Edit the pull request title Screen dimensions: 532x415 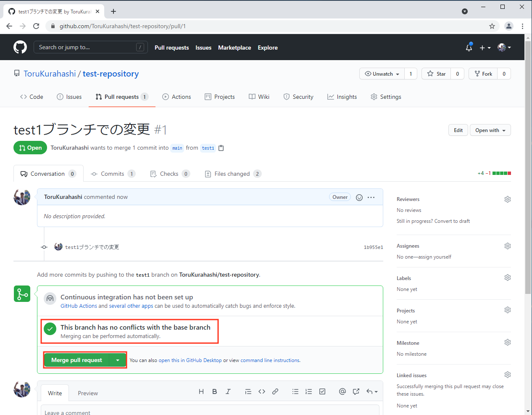[x=458, y=130]
